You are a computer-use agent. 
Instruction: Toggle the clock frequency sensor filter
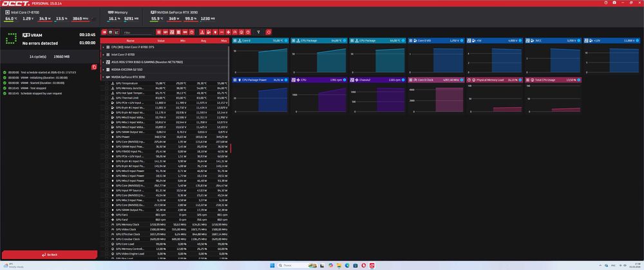[235, 32]
